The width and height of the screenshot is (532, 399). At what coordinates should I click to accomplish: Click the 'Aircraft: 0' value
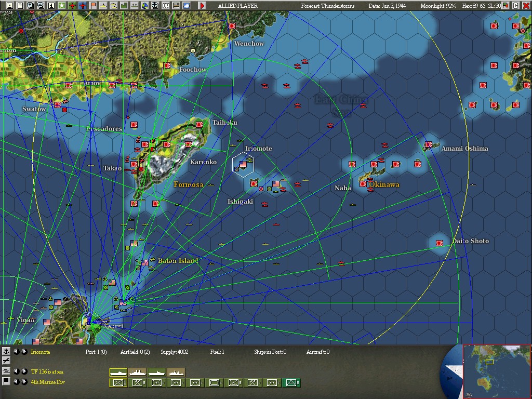pyautogui.click(x=318, y=352)
